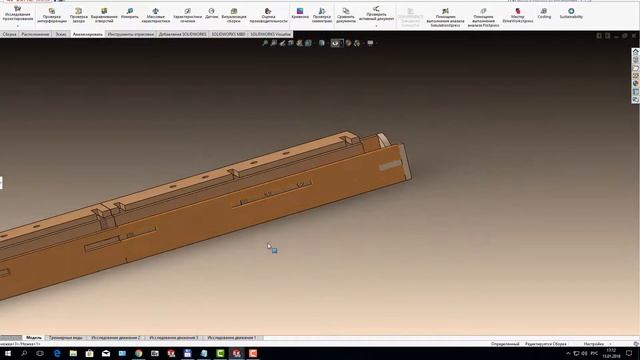Image resolution: width=640 pixels, height=360 pixels.
Task: Run Symmetry Check (Проверка симметрии)
Action: coord(322,16)
